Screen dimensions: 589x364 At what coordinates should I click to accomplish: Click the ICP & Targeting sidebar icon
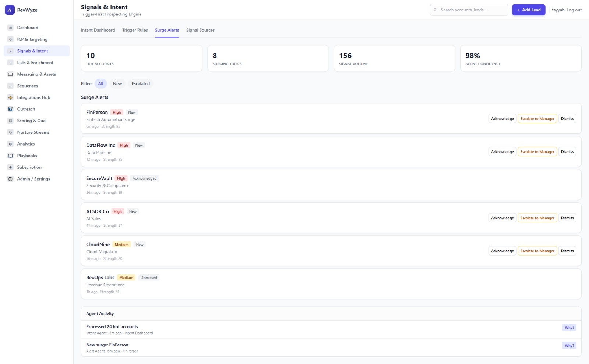point(10,39)
